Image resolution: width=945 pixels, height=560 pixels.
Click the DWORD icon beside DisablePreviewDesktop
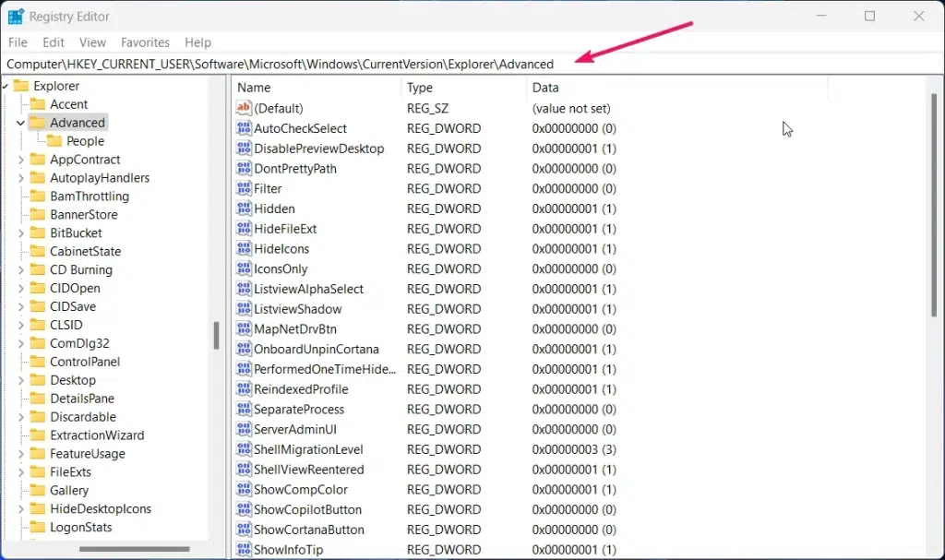coord(244,148)
